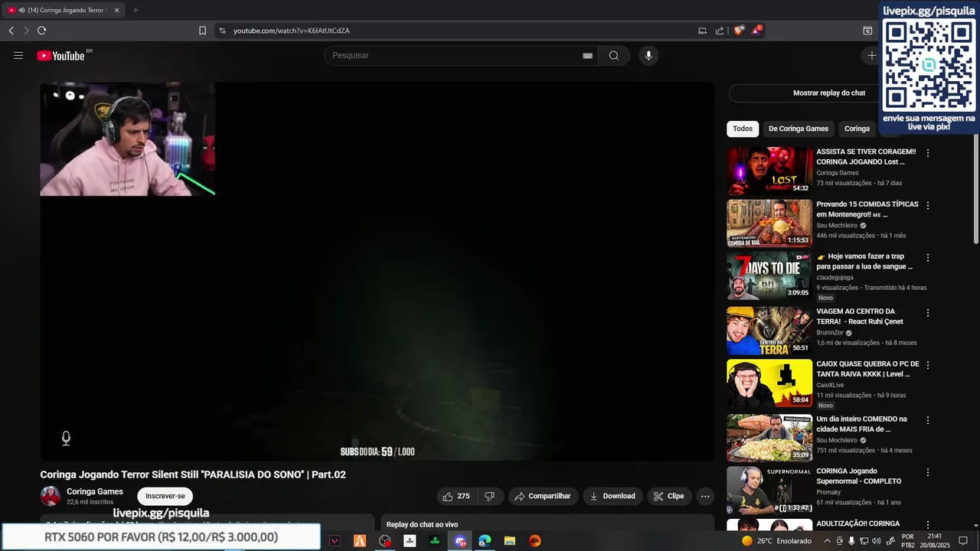980x551 pixels.
Task: Open a new browser tab
Action: (136, 10)
